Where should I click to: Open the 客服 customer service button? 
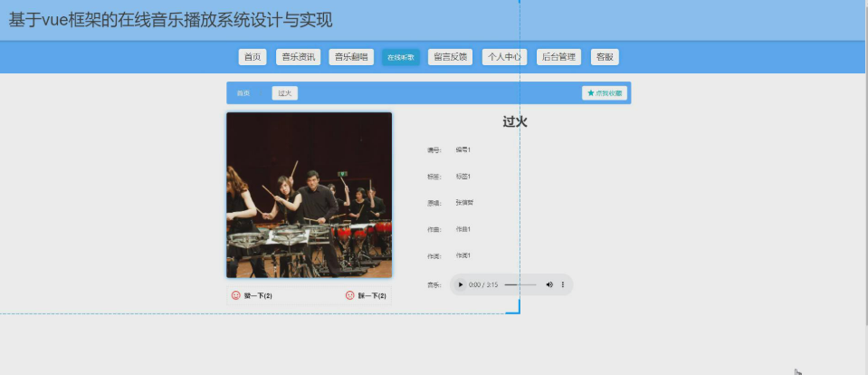coord(605,57)
